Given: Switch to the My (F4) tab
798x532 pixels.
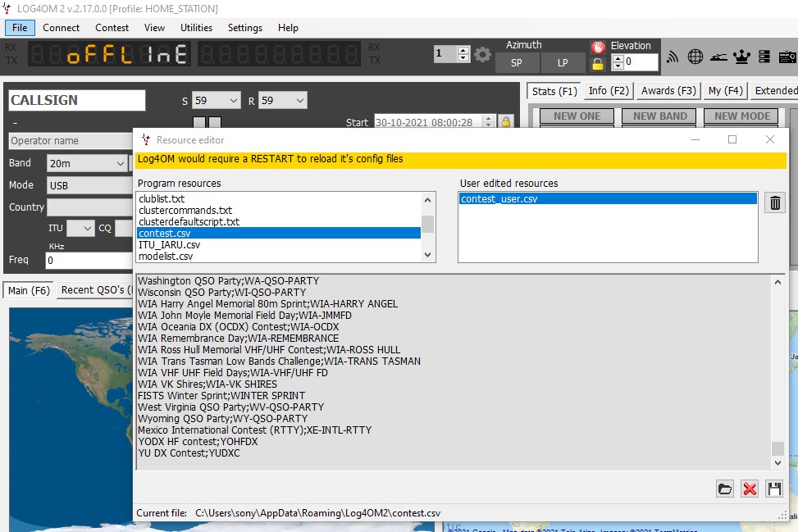Looking at the screenshot, I should pos(726,90).
